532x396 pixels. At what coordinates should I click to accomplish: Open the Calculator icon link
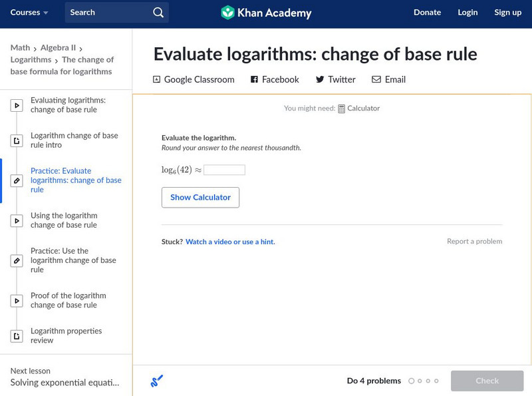[341, 108]
